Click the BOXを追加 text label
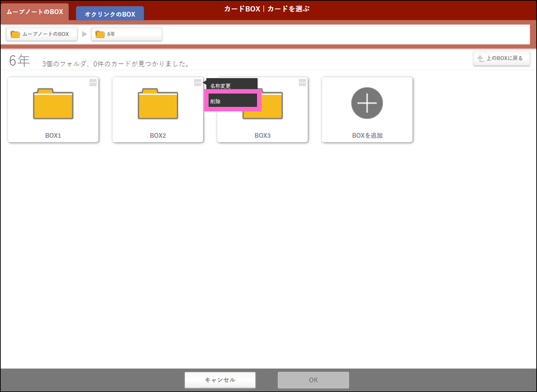The image size is (537, 392). (367, 135)
